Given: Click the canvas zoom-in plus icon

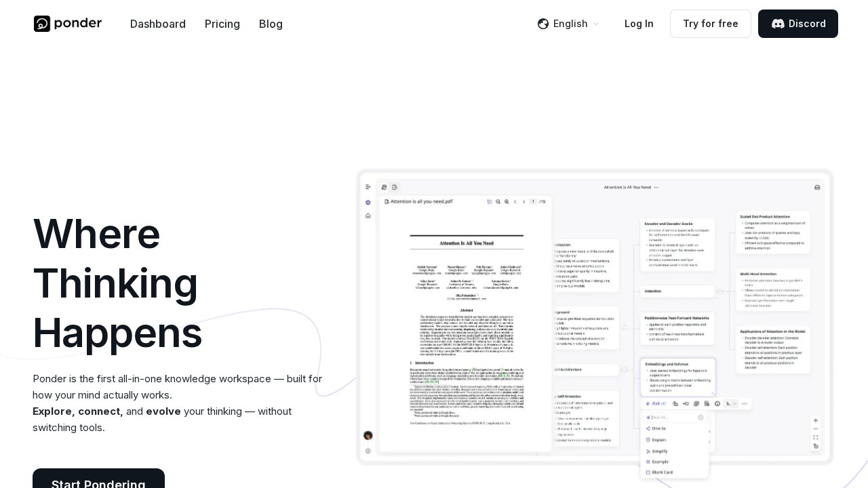Looking at the screenshot, I should [815, 420].
